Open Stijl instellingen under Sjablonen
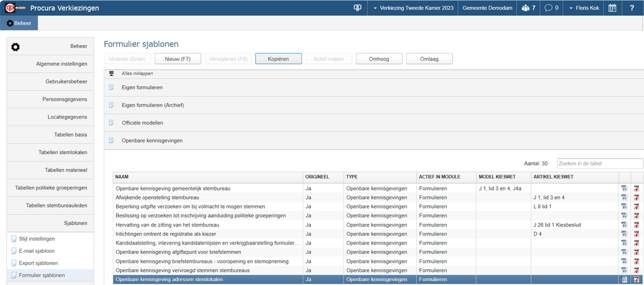 50,239
